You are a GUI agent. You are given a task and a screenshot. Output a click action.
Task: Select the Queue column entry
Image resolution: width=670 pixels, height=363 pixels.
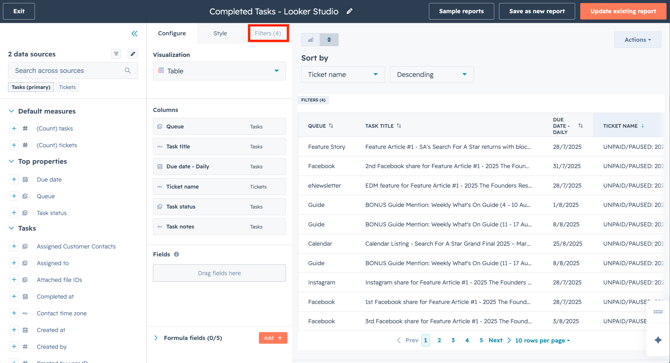tap(219, 126)
